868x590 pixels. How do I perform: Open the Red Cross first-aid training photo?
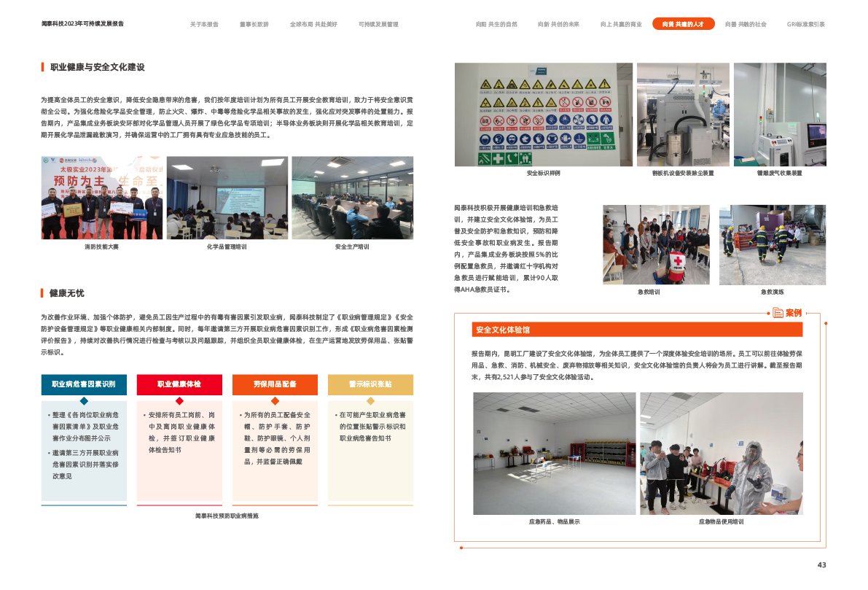656,244
